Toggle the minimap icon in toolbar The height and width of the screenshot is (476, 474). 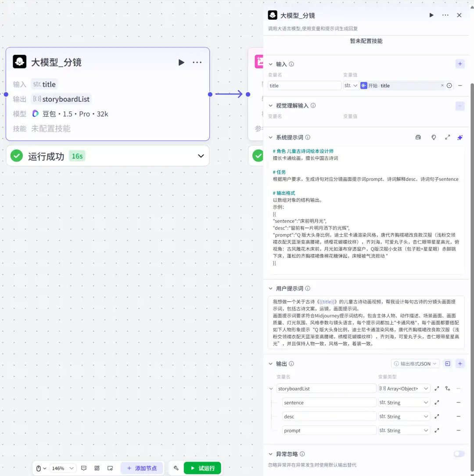coord(110,468)
